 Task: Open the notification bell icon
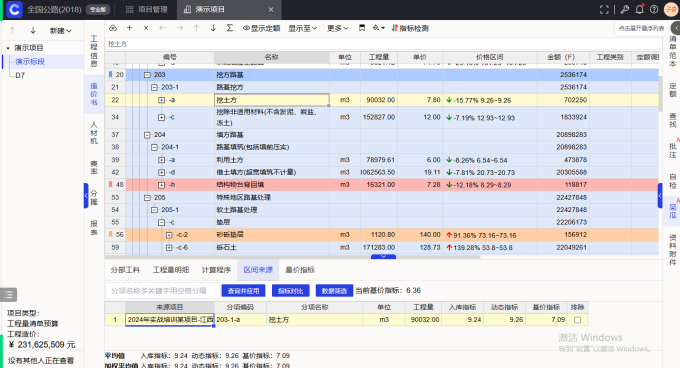point(639,10)
